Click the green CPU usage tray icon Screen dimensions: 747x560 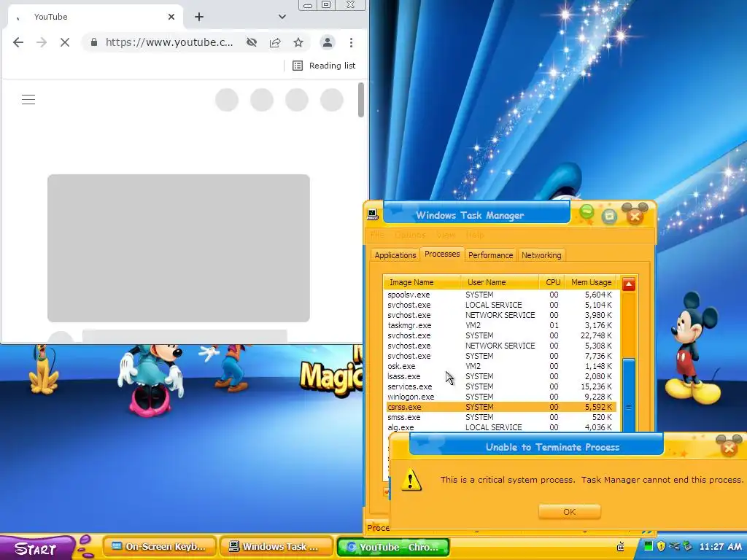pos(648,546)
